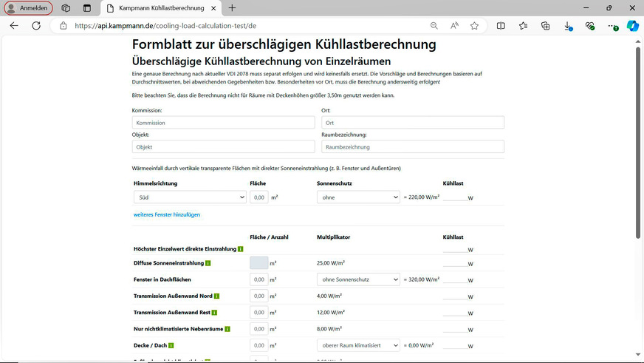Add page to favorites star icon
Screen dimensions: 644x363
[x=474, y=25]
